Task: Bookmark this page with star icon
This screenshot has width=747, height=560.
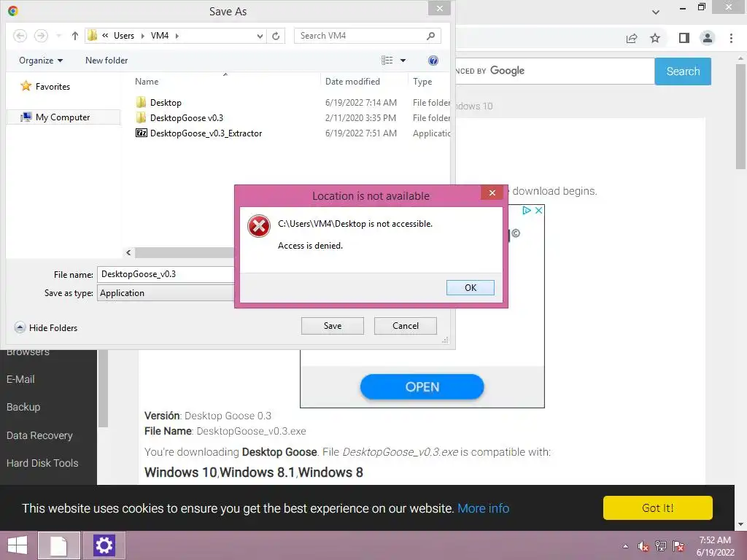Action: 655,38
